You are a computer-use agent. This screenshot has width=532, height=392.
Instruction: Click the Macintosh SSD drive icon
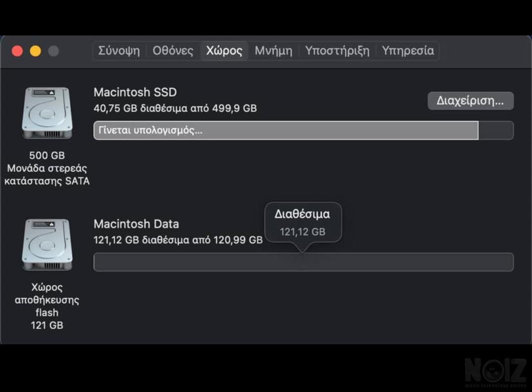47,113
